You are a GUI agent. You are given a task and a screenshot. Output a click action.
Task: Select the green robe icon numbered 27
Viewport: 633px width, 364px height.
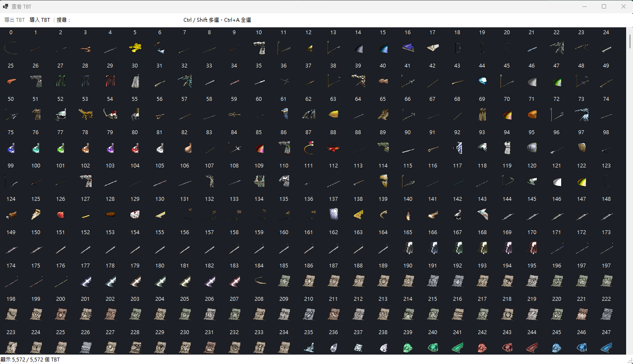pyautogui.click(x=61, y=81)
